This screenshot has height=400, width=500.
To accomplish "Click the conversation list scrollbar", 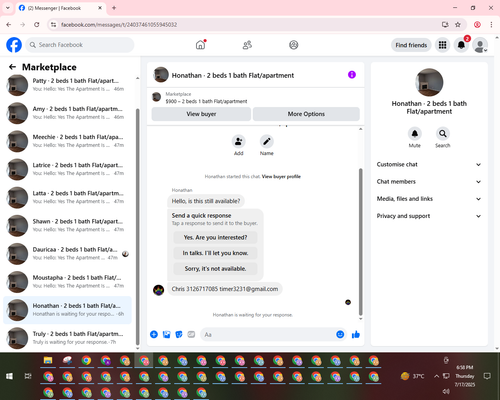I will tap(137, 227).
